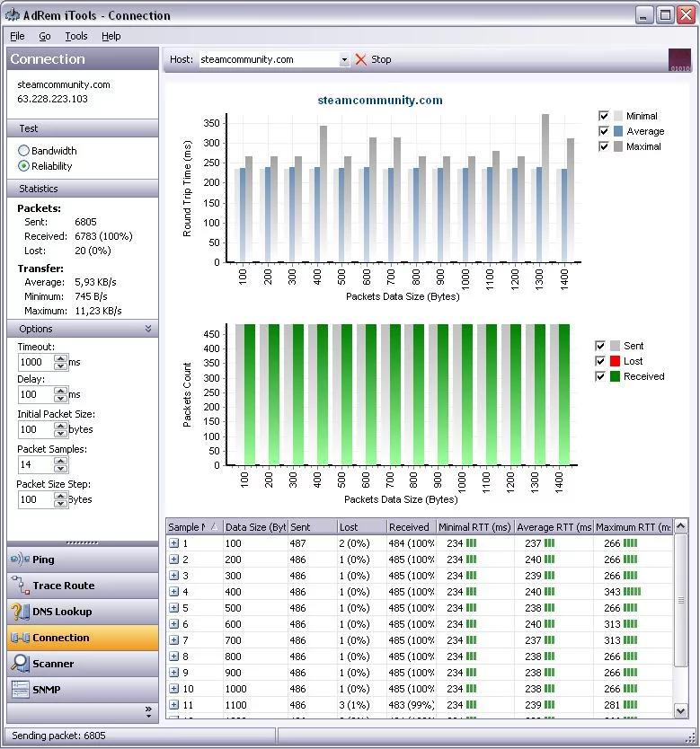Click the binary logo icon top right

click(x=679, y=59)
